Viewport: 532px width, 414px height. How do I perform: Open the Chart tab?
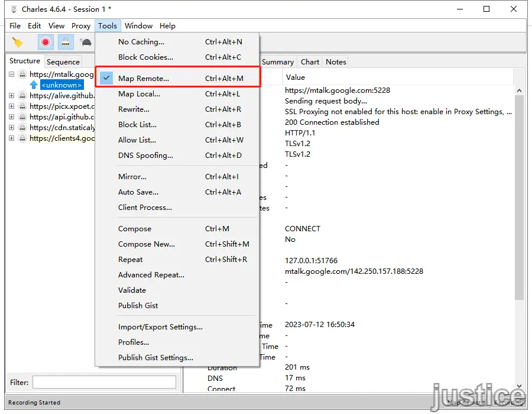coord(310,62)
